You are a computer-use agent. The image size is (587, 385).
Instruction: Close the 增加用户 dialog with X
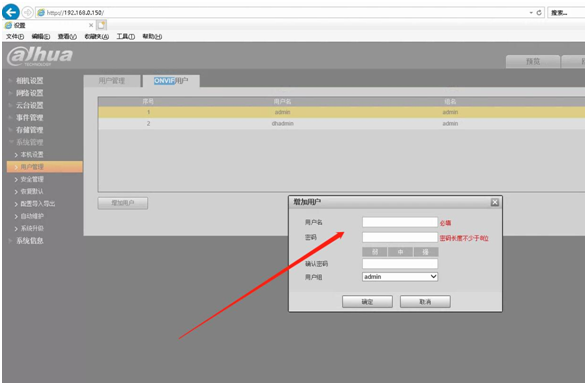point(495,202)
